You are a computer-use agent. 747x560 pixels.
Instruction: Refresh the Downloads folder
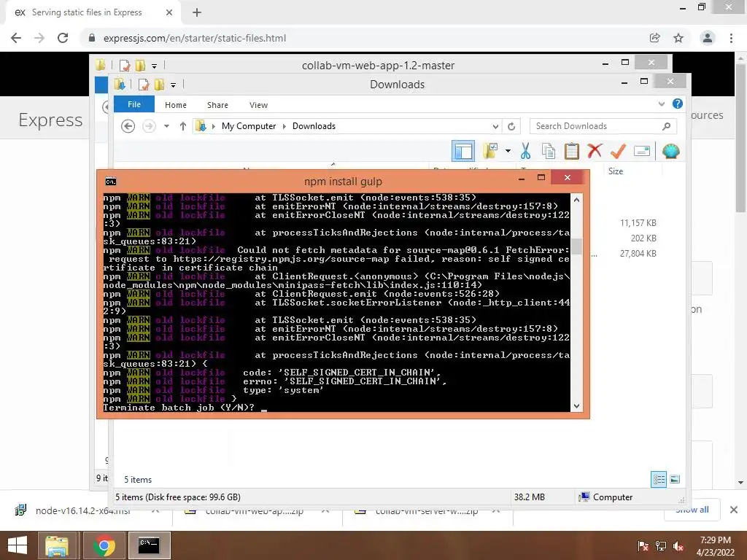click(511, 126)
